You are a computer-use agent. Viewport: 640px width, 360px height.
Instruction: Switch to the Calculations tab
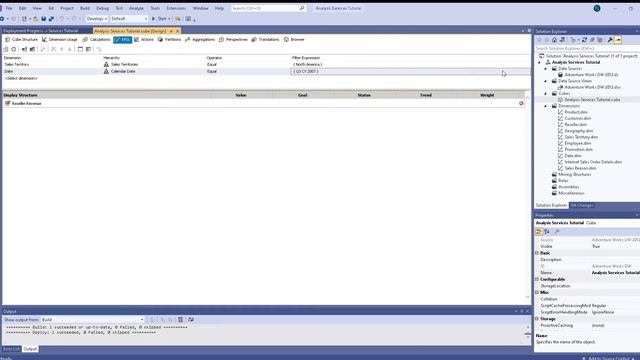(x=96, y=40)
